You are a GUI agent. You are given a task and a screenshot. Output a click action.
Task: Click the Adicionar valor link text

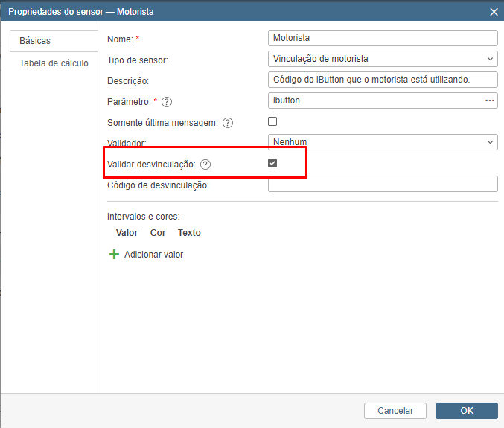pos(153,255)
